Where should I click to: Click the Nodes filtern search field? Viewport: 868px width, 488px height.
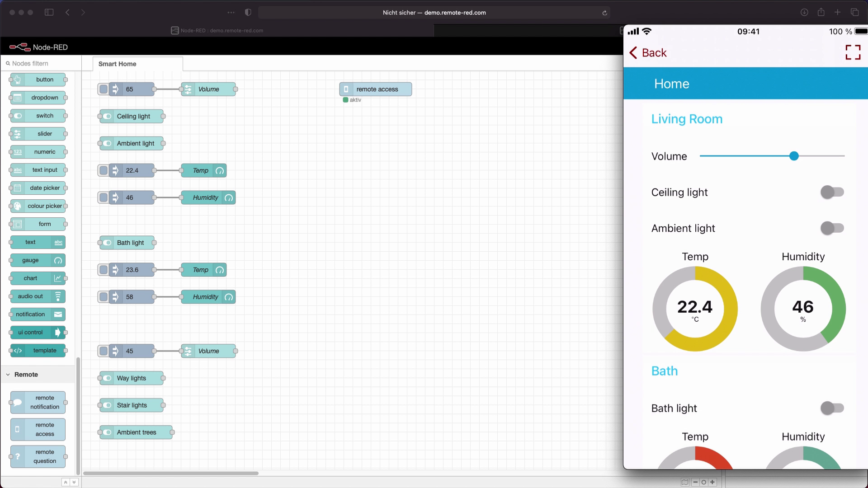[41, 63]
